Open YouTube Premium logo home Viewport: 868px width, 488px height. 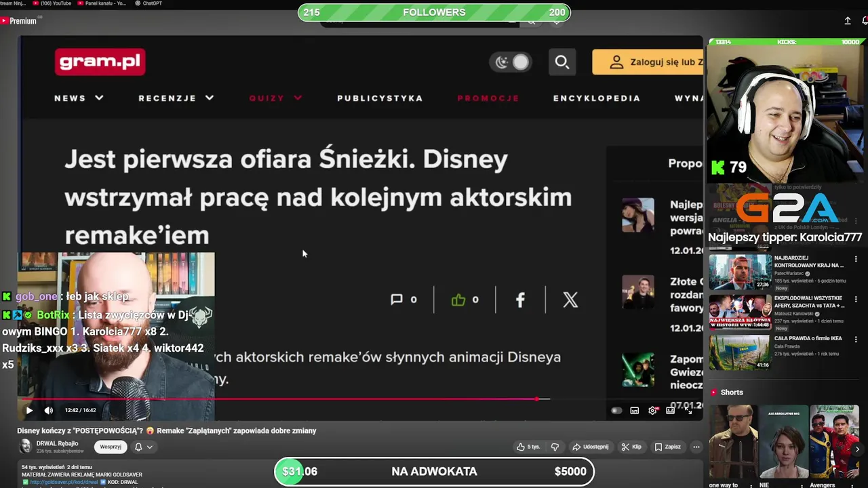pos(19,21)
